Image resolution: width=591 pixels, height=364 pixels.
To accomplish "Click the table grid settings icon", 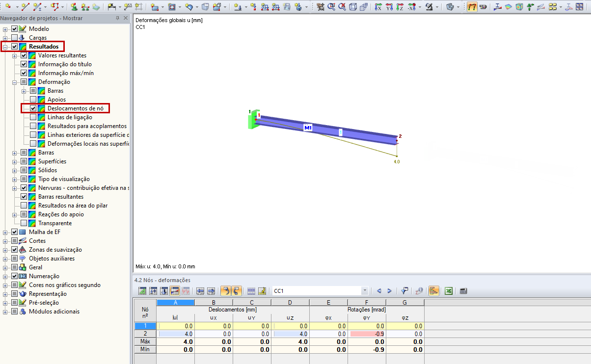I will [x=251, y=290].
